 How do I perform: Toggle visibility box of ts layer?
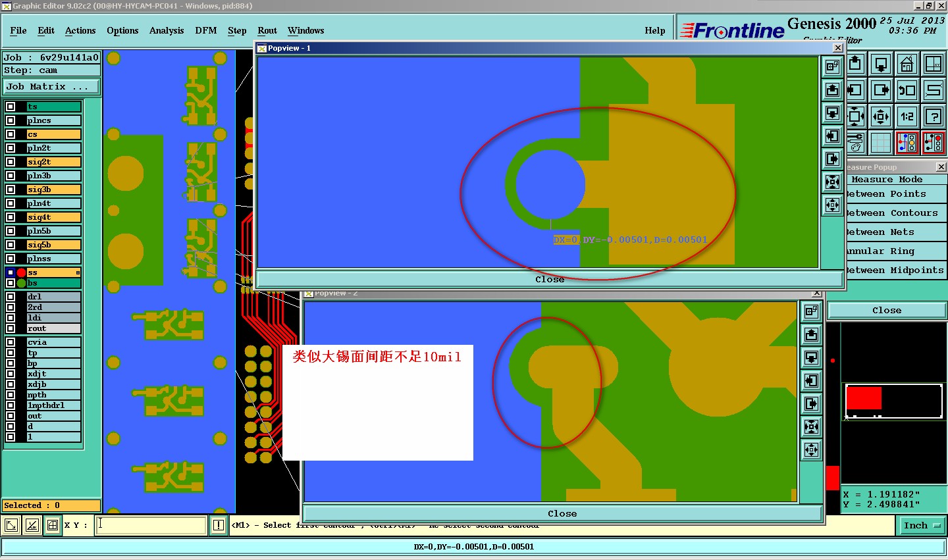point(11,107)
